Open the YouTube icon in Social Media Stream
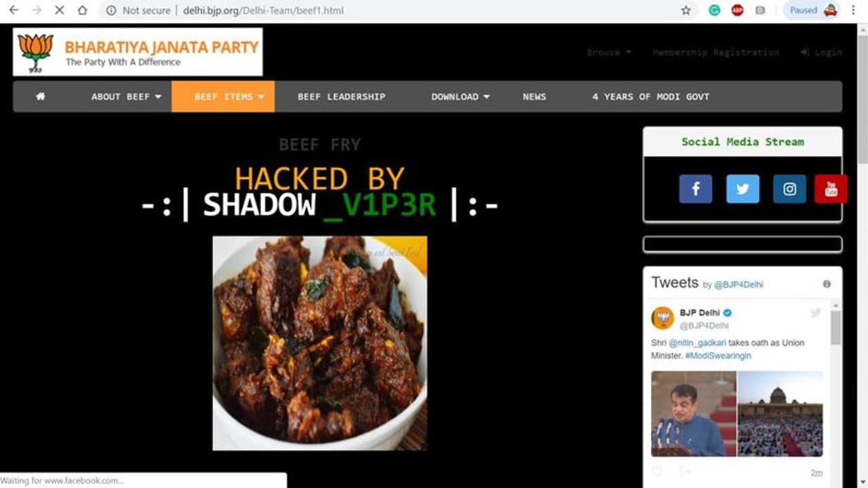Viewport: 868px width, 488px height. click(x=831, y=189)
